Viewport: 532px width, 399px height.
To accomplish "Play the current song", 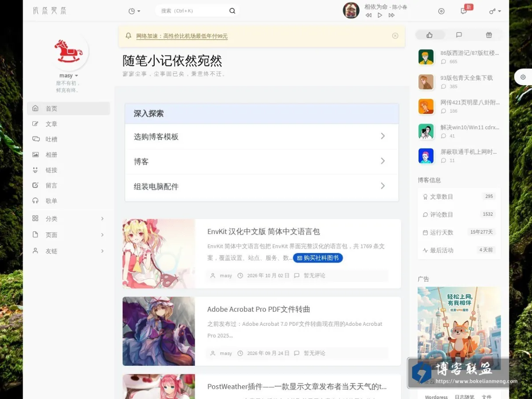I will pyautogui.click(x=380, y=15).
